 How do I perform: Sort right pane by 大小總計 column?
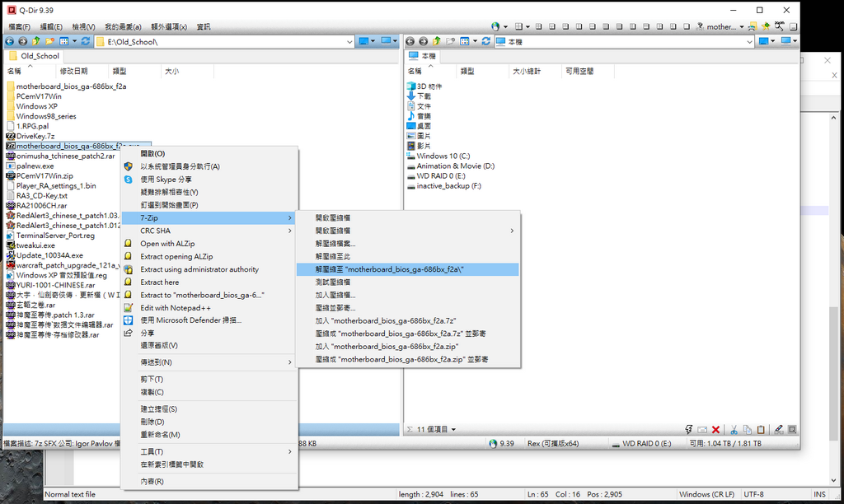click(535, 71)
